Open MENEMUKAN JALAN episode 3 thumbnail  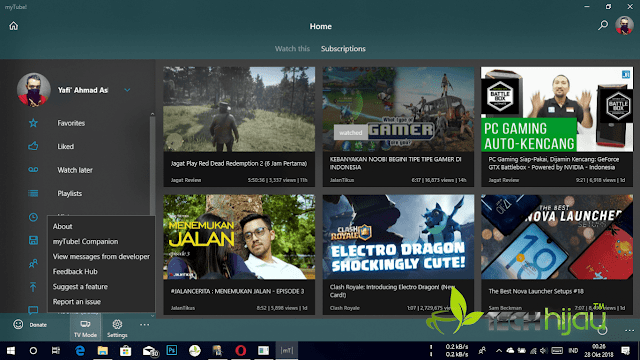coord(239,237)
